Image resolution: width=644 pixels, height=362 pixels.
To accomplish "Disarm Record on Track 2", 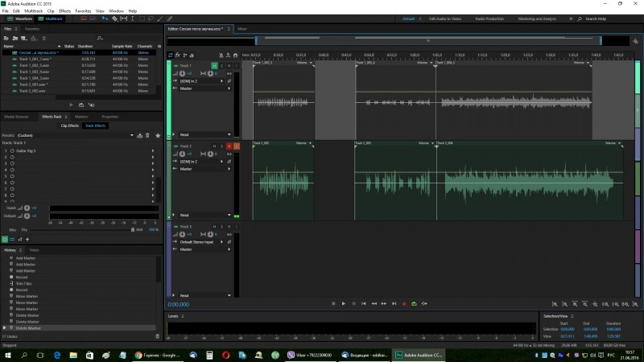I will 229,146.
